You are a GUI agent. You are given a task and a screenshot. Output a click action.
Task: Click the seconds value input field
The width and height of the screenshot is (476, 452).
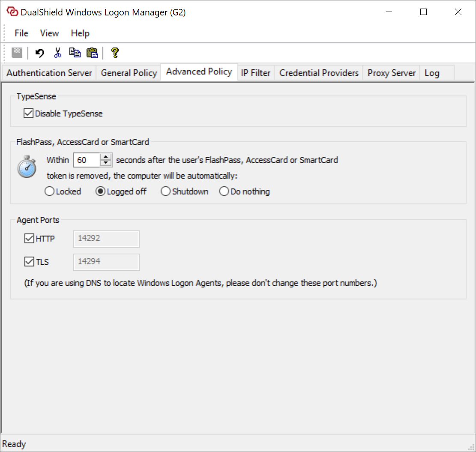[87, 160]
